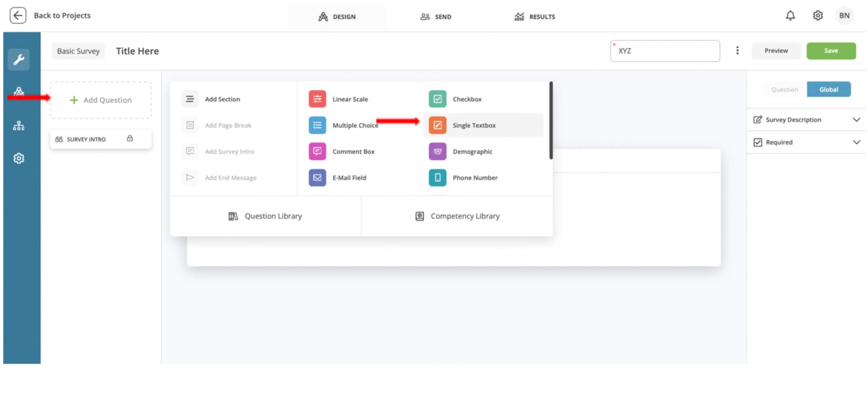Click the Preview button
This screenshot has height=404, width=868.
click(776, 51)
